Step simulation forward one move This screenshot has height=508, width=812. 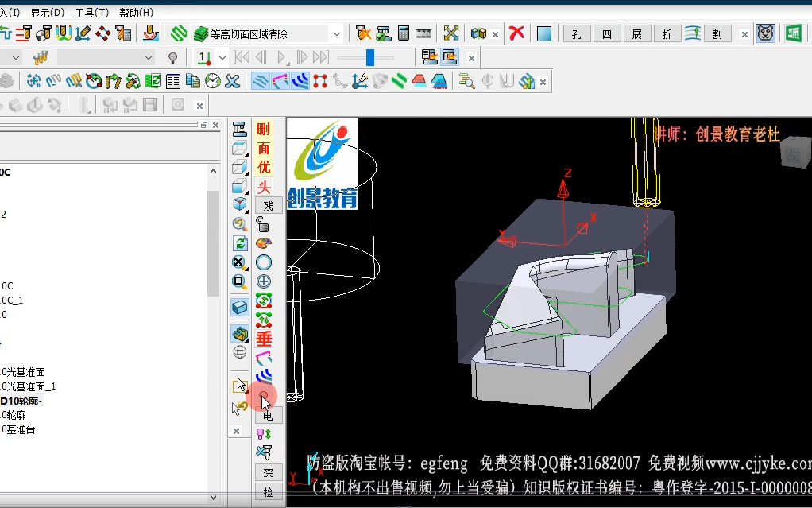(302, 57)
